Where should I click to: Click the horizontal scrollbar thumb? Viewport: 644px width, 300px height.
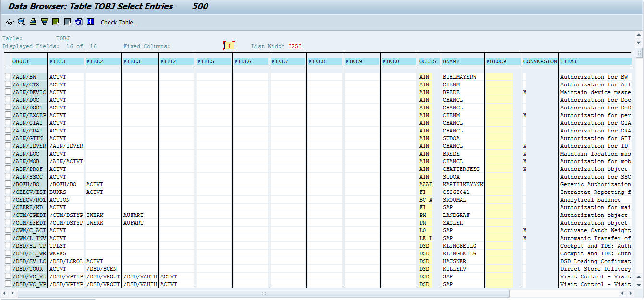click(263, 293)
